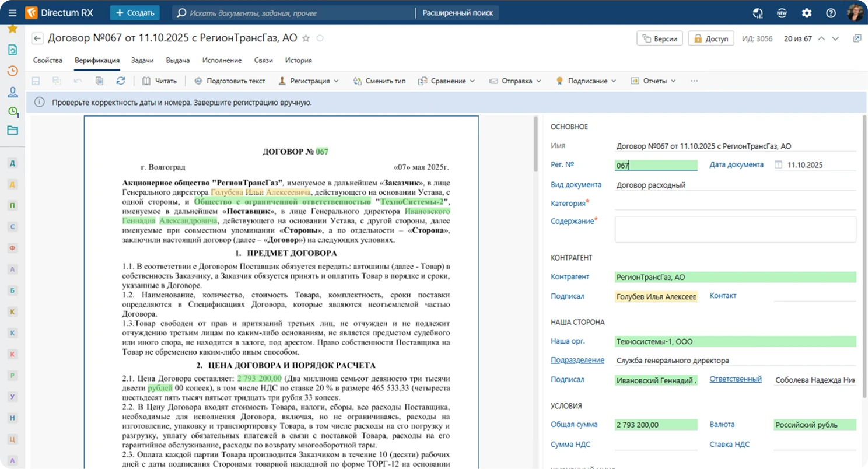The width and height of the screenshot is (868, 469).
Task: Toggle the circle status marker beside title
Action: [x=320, y=38]
